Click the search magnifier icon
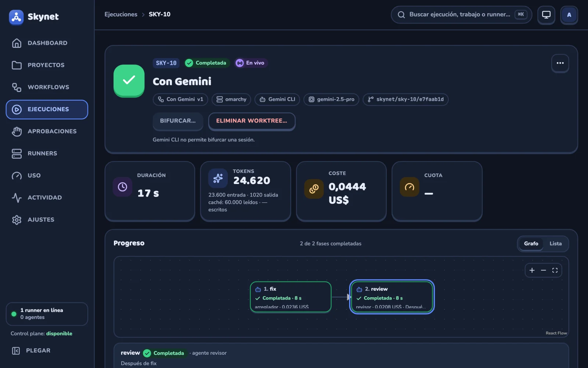Viewport: 588px width, 368px height. (401, 15)
